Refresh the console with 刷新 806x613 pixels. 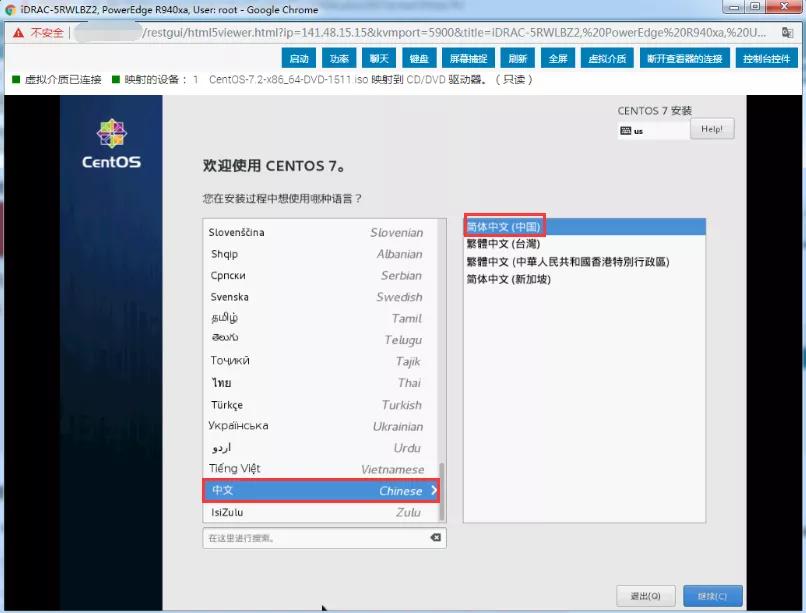click(517, 58)
